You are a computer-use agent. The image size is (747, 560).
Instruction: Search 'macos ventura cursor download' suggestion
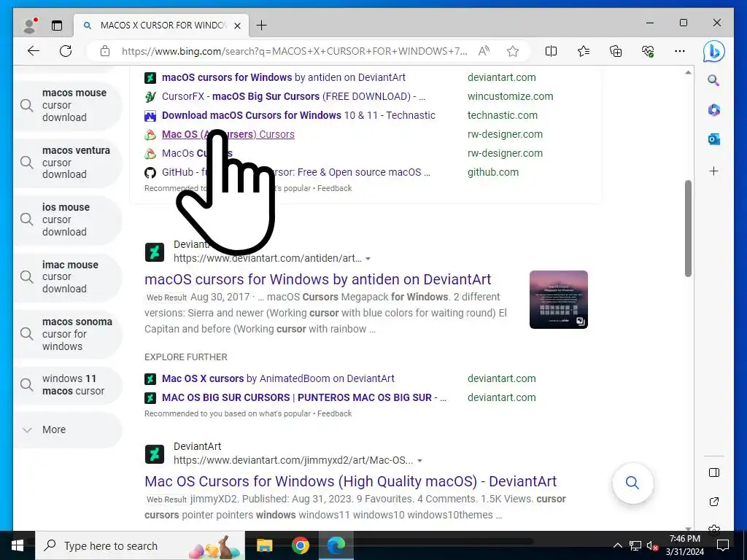coord(68,163)
